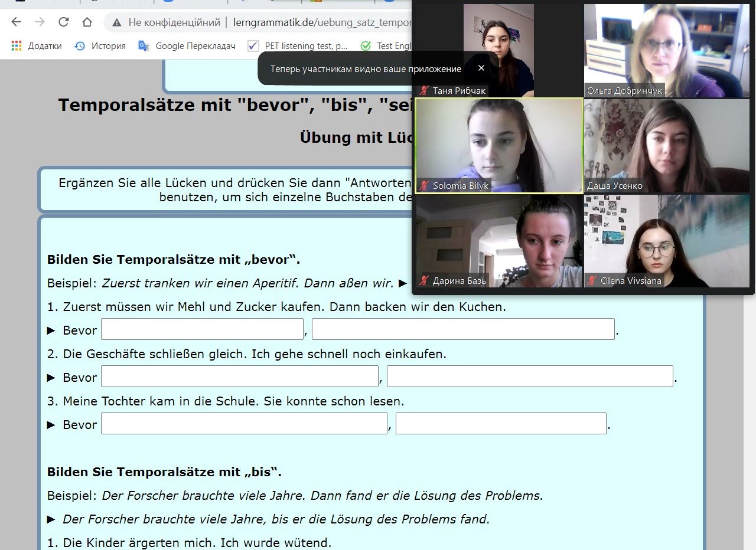Open PET listening test bookmark
The height and width of the screenshot is (550, 756).
pyautogui.click(x=298, y=46)
